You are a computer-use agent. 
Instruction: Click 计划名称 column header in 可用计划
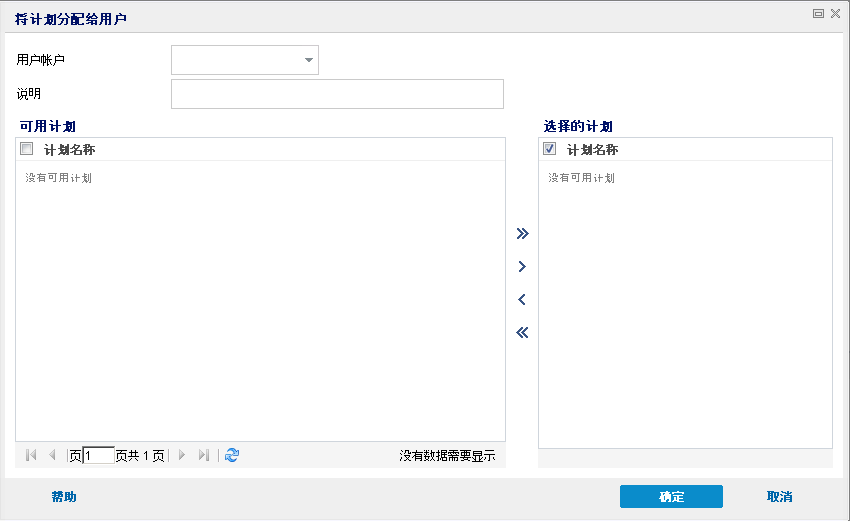pos(69,150)
